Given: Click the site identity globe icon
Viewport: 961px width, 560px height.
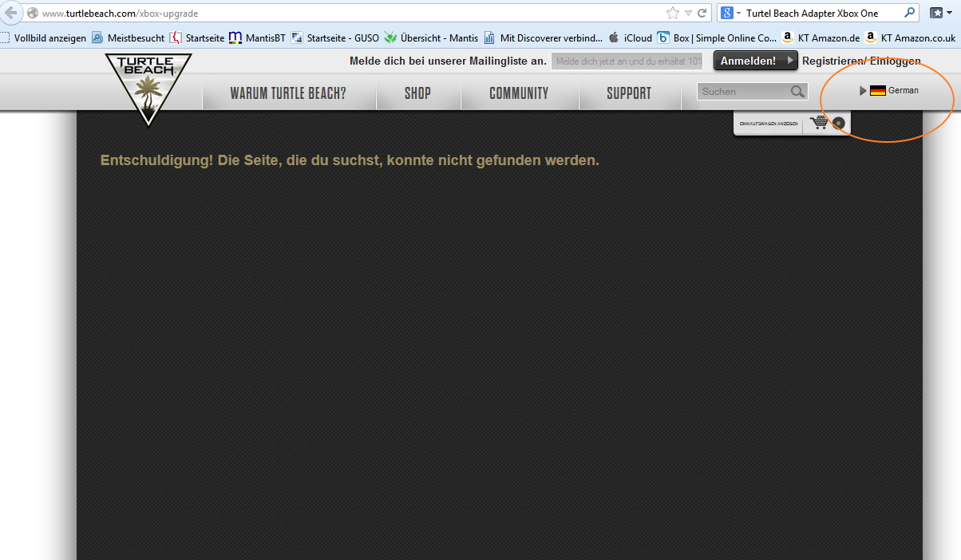Looking at the screenshot, I should pyautogui.click(x=33, y=14).
